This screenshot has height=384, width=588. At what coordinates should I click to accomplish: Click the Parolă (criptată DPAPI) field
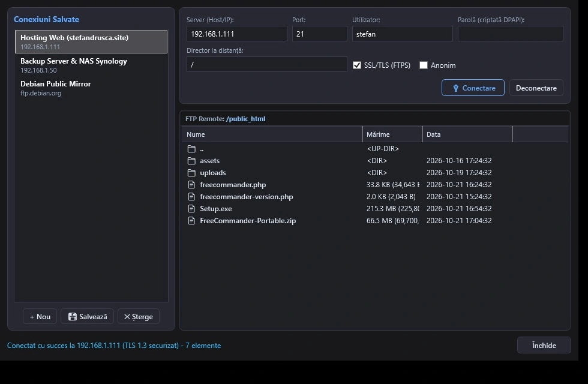pos(511,34)
